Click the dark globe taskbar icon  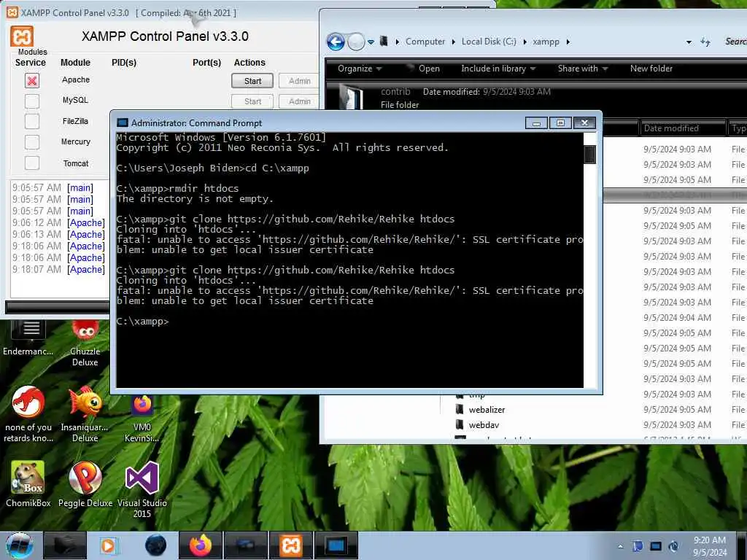pyautogui.click(x=156, y=545)
